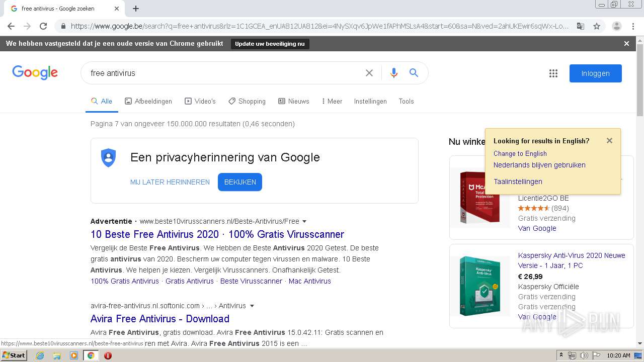Open the Shopping results tab
Screen dimensions: 644x362
[x=247, y=101]
